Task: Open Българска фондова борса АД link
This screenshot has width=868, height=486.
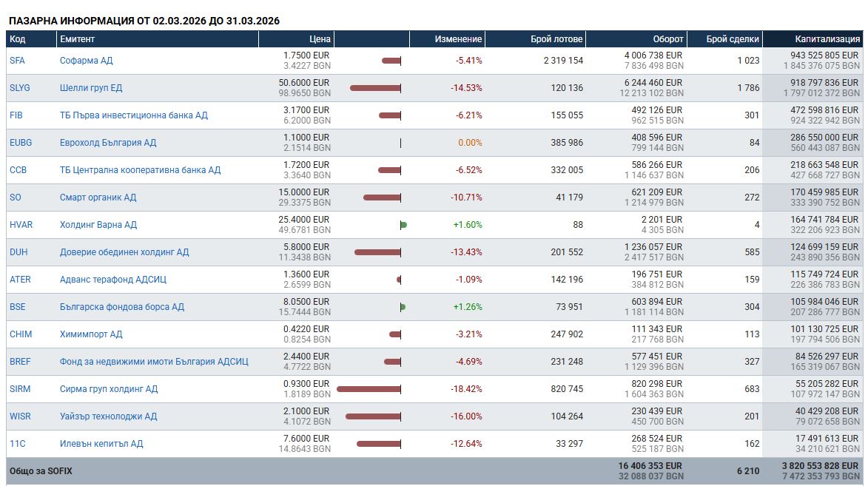Action: click(x=122, y=307)
